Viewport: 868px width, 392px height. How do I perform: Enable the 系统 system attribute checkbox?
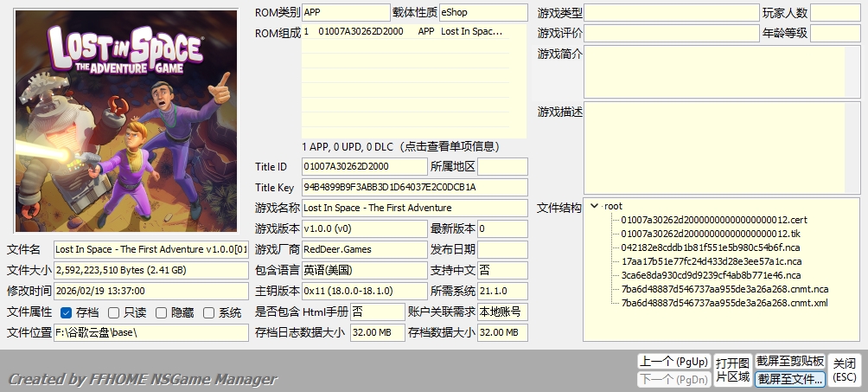click(x=208, y=313)
